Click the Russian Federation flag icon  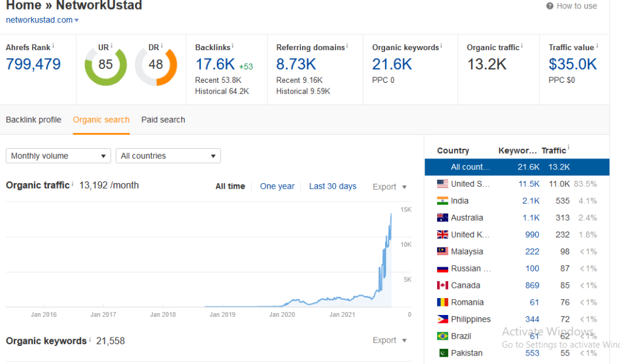click(443, 268)
